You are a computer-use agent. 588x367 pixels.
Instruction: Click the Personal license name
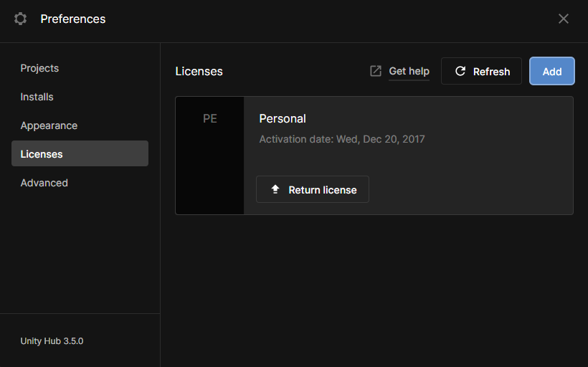pyautogui.click(x=283, y=118)
